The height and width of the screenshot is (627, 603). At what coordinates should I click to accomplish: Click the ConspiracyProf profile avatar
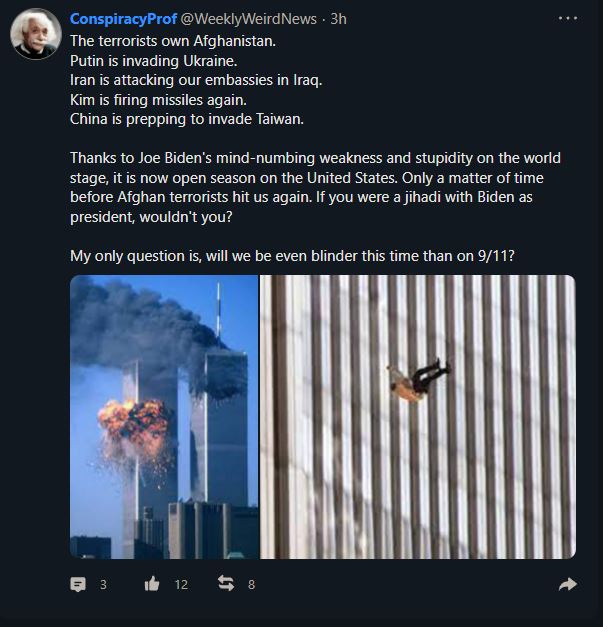36,34
